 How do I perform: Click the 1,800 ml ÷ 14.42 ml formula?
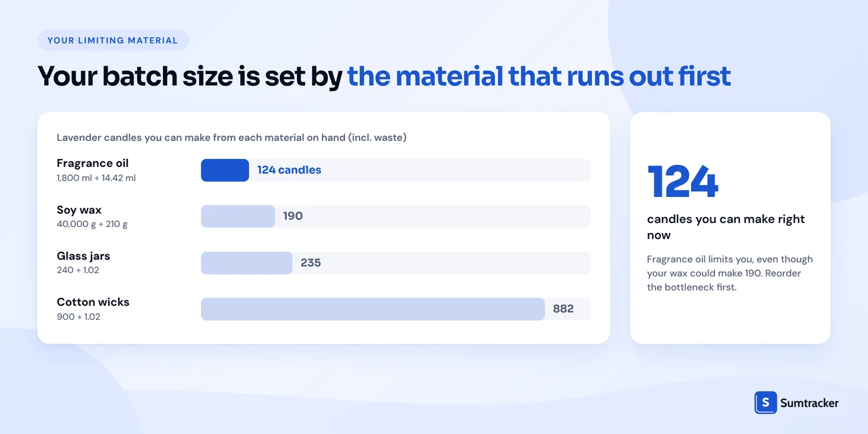tap(96, 178)
